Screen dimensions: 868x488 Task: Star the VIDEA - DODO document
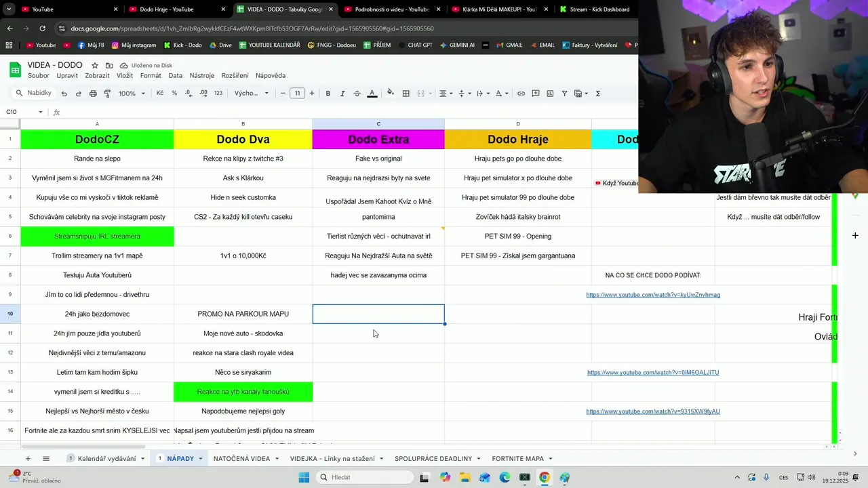[95, 66]
